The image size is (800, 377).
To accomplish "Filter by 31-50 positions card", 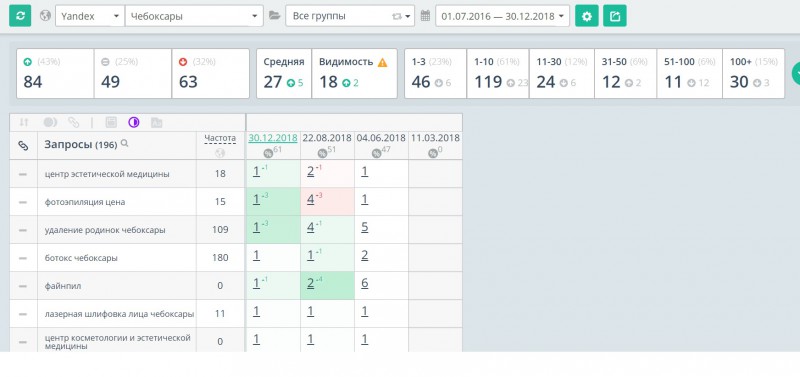I will [x=626, y=73].
